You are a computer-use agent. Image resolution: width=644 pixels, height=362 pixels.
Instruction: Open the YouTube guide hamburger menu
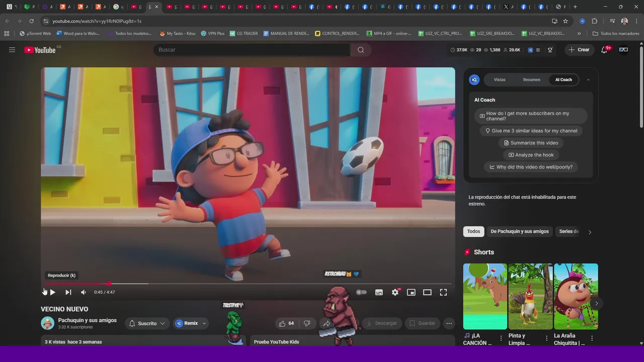click(x=12, y=50)
